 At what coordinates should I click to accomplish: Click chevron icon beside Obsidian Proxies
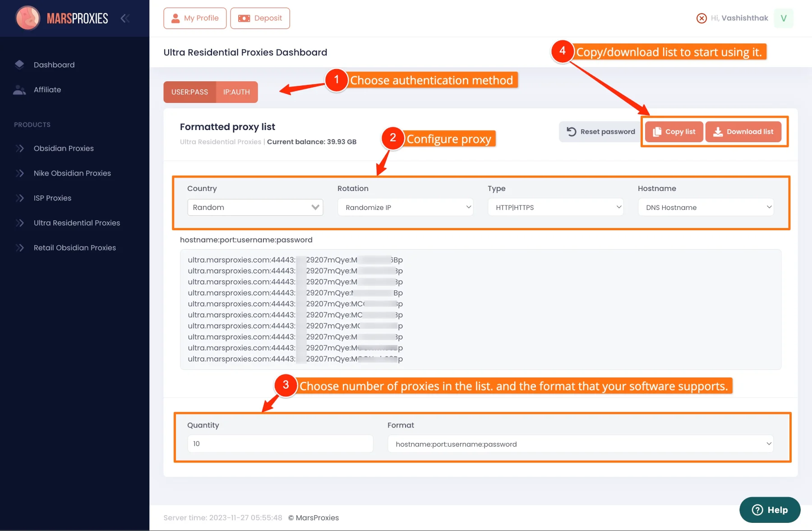[19, 148]
